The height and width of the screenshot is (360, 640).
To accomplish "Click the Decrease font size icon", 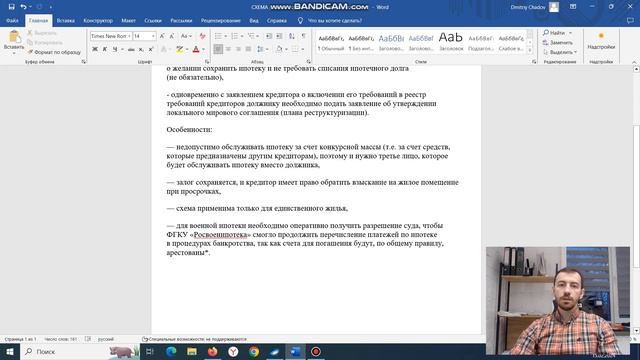I will pos(172,36).
